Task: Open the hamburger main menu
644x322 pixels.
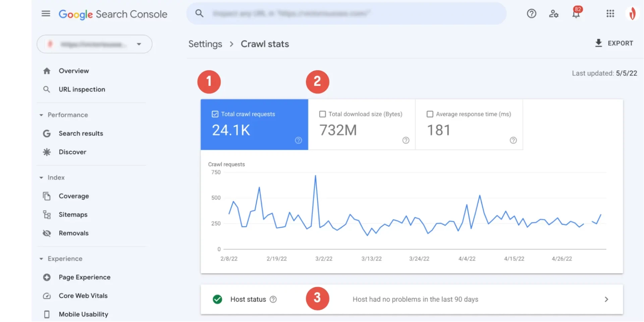Action: [46, 14]
